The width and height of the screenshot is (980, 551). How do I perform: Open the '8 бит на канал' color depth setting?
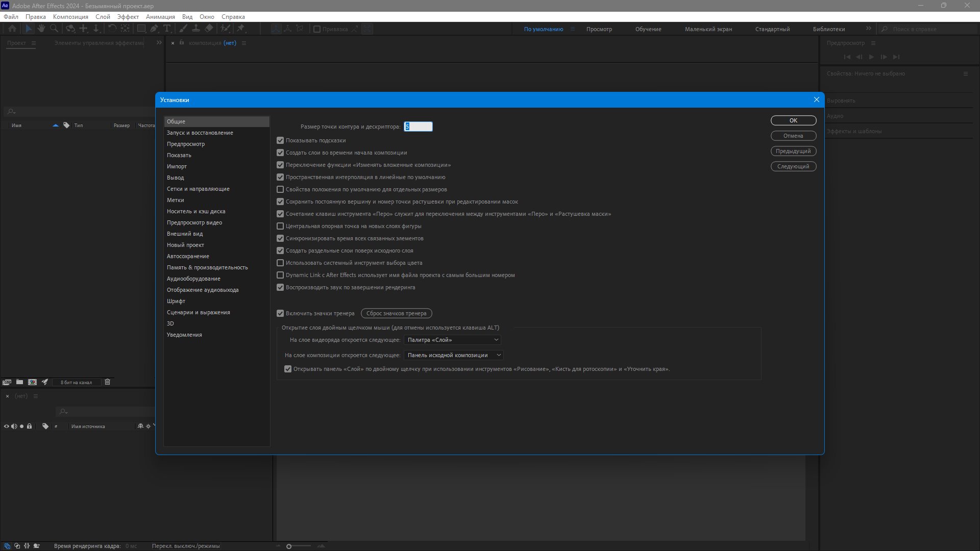click(x=76, y=382)
